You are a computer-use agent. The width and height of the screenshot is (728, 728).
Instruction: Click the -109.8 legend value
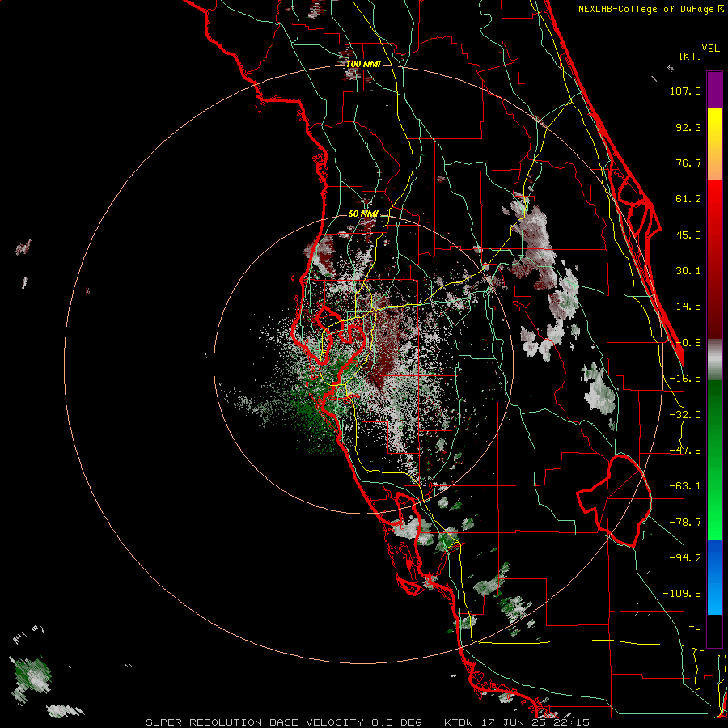click(x=682, y=594)
